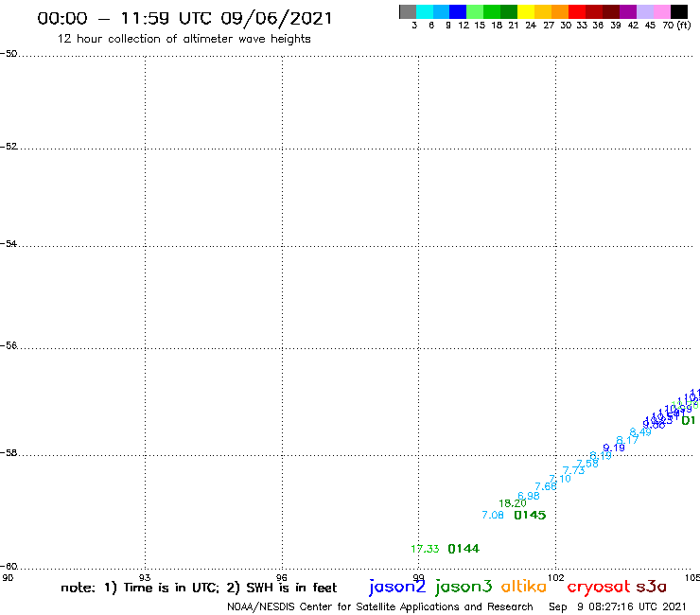
Task: Select the light blue swatch between 6 and 9
Action: click(x=441, y=11)
